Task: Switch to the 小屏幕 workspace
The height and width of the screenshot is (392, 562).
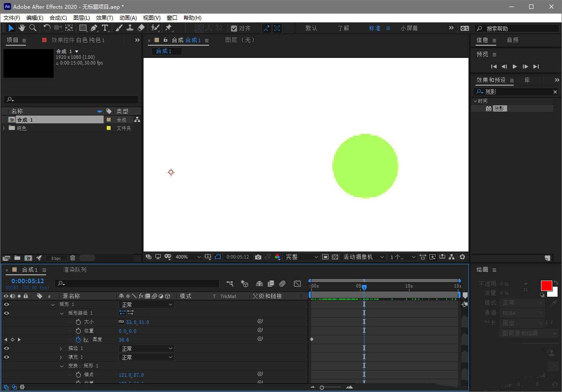Action: (409, 28)
